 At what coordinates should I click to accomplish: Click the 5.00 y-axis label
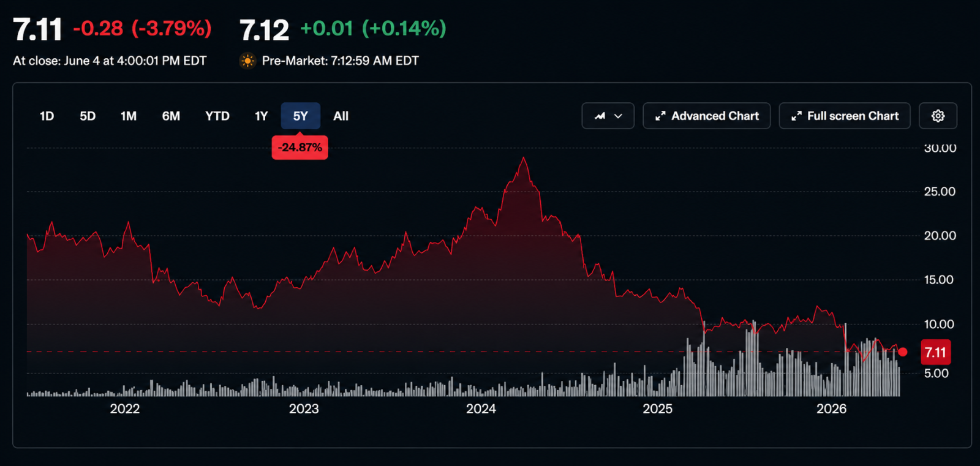(936, 373)
